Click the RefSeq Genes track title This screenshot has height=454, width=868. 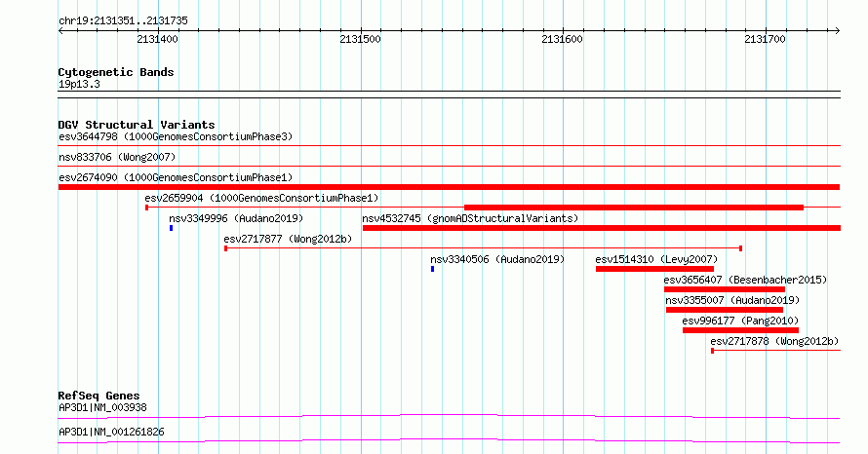(x=99, y=396)
